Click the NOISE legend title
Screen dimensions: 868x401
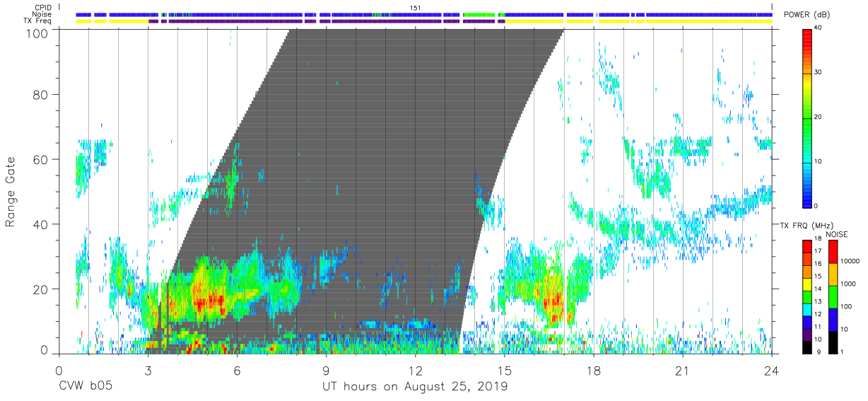838,234
